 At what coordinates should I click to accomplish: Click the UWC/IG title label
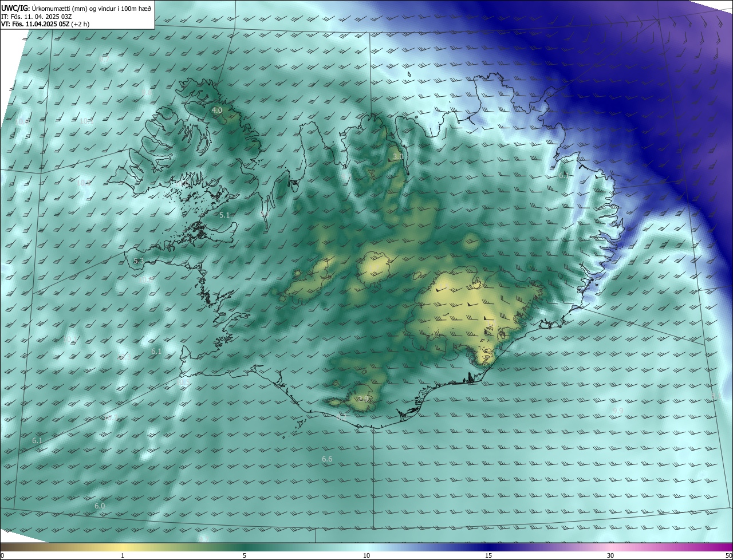pos(15,8)
